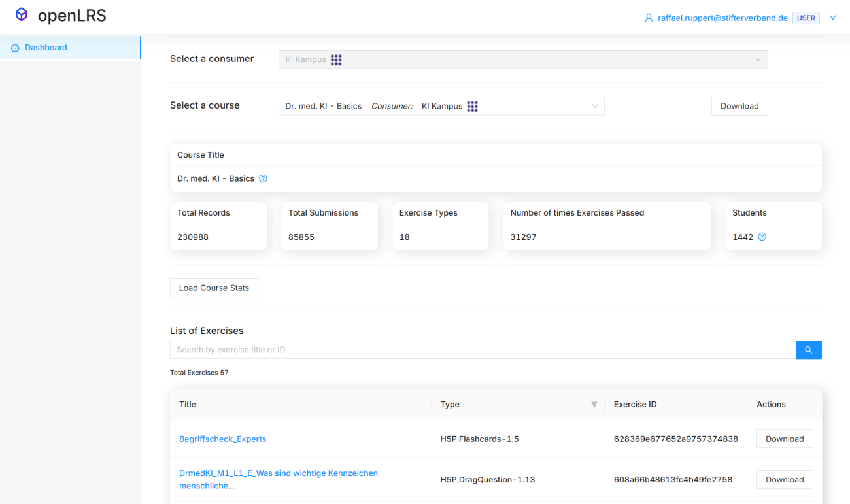Open DrmedKI_M1_L1_E_Was sind wichtige Kennzeichen exercise

279,479
